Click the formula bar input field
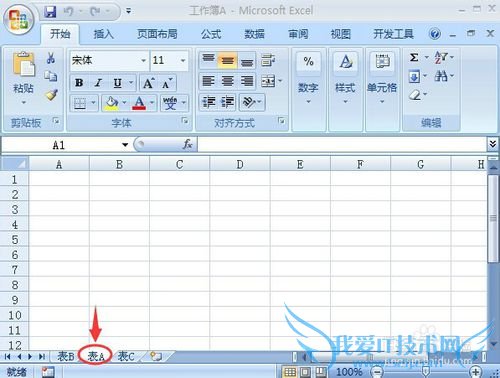 (x=342, y=145)
